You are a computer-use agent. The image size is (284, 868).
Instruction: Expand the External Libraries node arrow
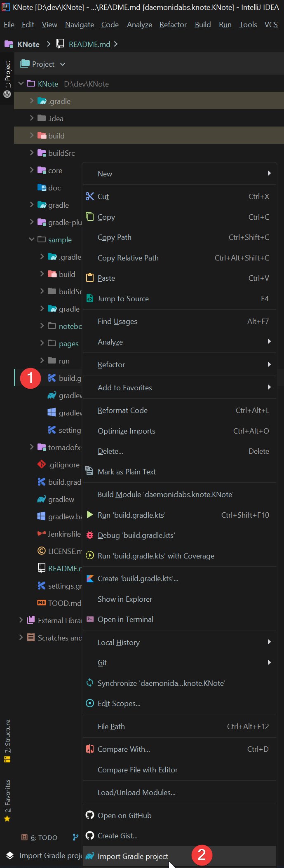(21, 620)
